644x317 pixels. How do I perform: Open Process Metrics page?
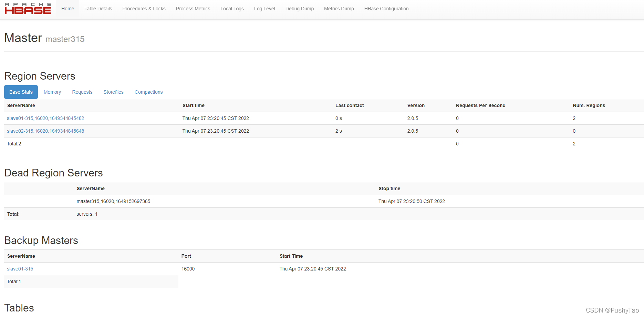tap(193, 9)
